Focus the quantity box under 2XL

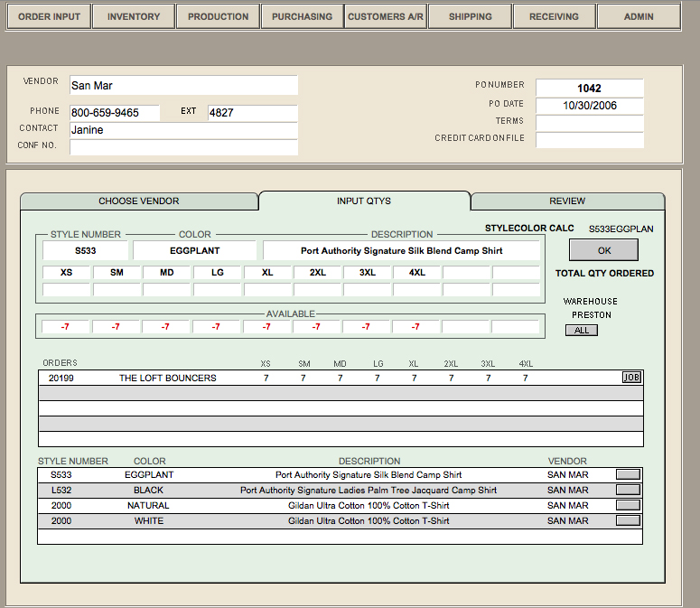[x=317, y=290]
